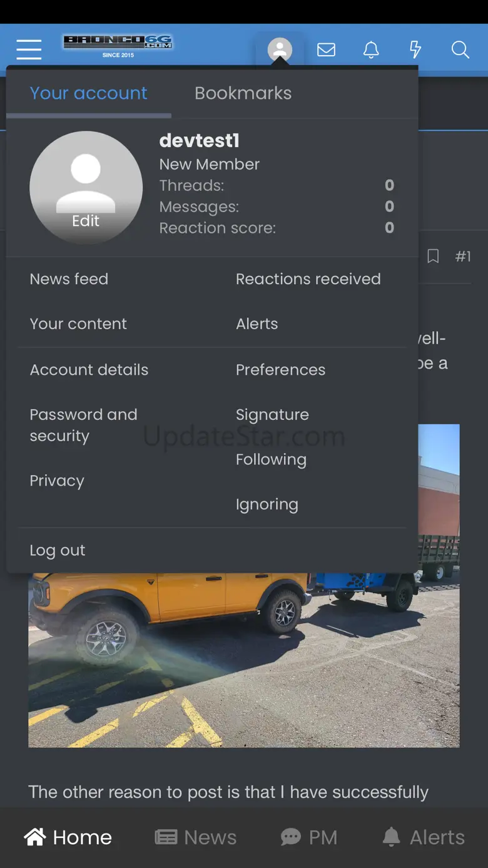Tap the Home button in bottom bar
The height and width of the screenshot is (868, 488).
[x=68, y=837]
